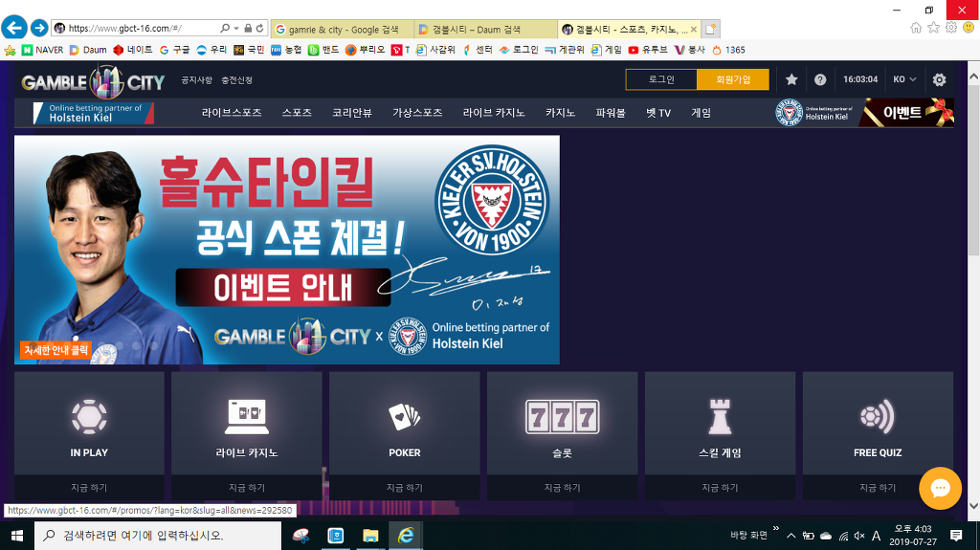Click the padlock security icon in address bar
This screenshot has height=550, width=980.
click(248, 28)
